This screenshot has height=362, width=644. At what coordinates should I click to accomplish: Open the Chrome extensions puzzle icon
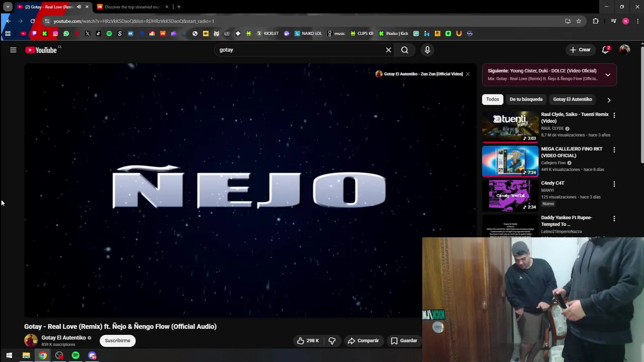pos(596,21)
